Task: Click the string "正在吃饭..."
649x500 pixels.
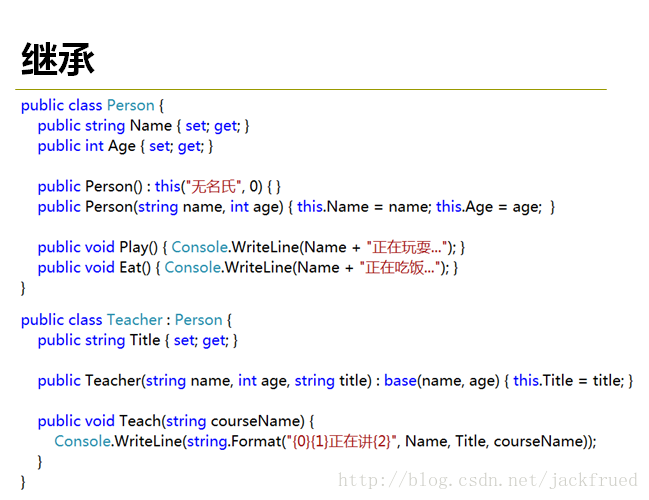Action: (x=400, y=268)
